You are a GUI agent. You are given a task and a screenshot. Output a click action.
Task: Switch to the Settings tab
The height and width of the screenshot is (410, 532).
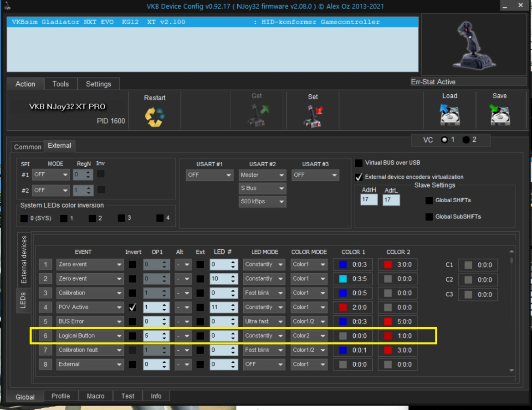[x=98, y=84]
